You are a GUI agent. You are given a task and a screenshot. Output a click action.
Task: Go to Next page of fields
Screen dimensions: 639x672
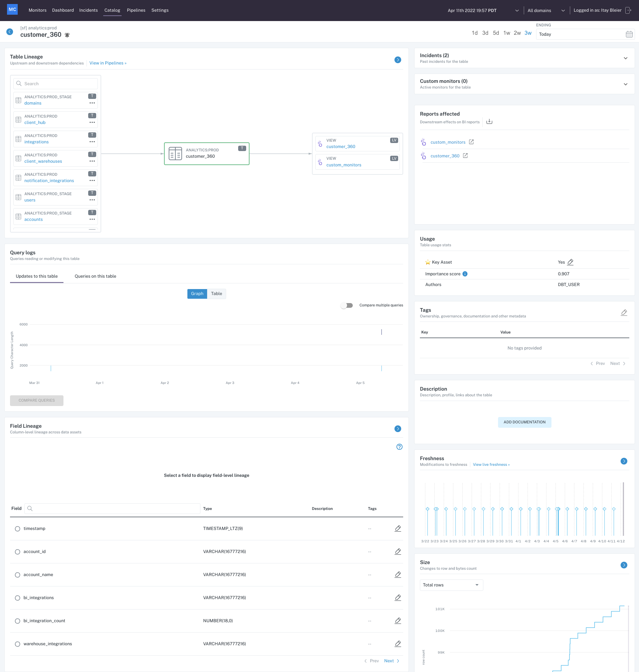pos(392,661)
